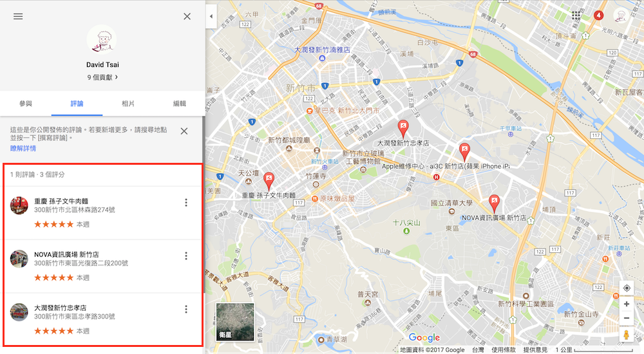Select the Street View pegman
The height and width of the screenshot is (354, 644).
[x=627, y=335]
